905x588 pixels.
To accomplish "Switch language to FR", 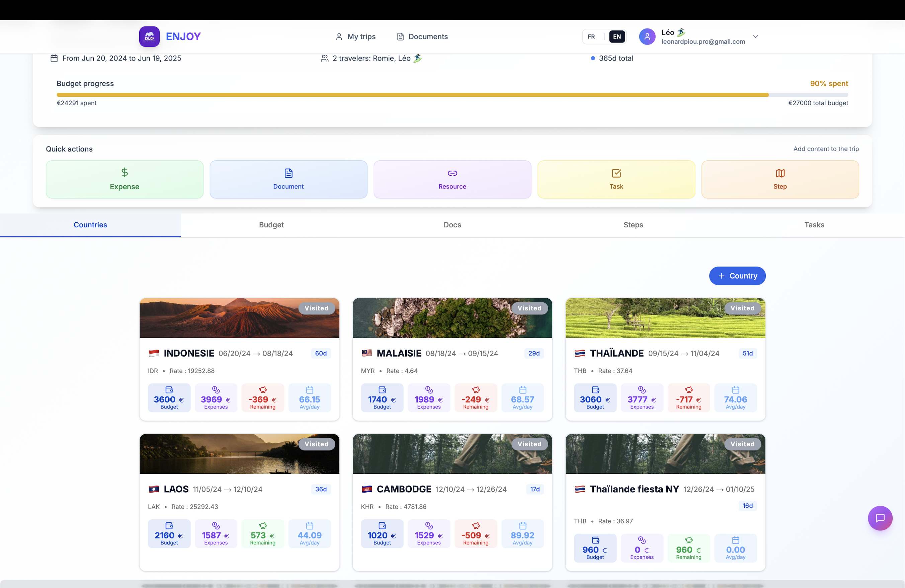I will tap(591, 36).
